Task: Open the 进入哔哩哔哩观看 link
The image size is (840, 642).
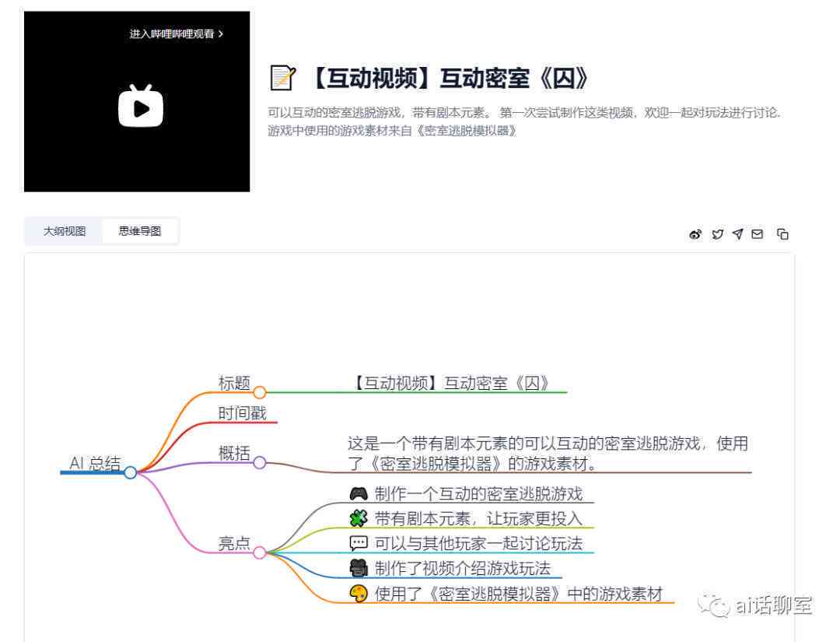Action: click(177, 33)
